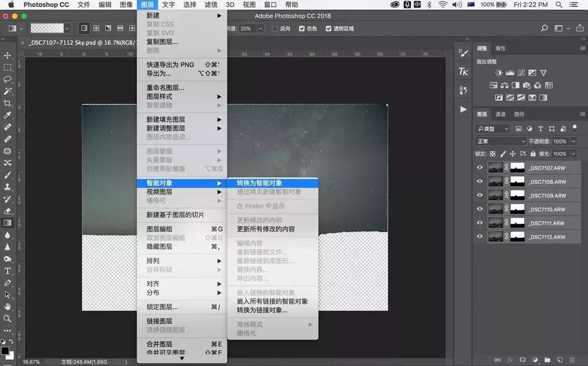Click the TK panel button
Viewport: 588px width, 366px height.
click(463, 72)
